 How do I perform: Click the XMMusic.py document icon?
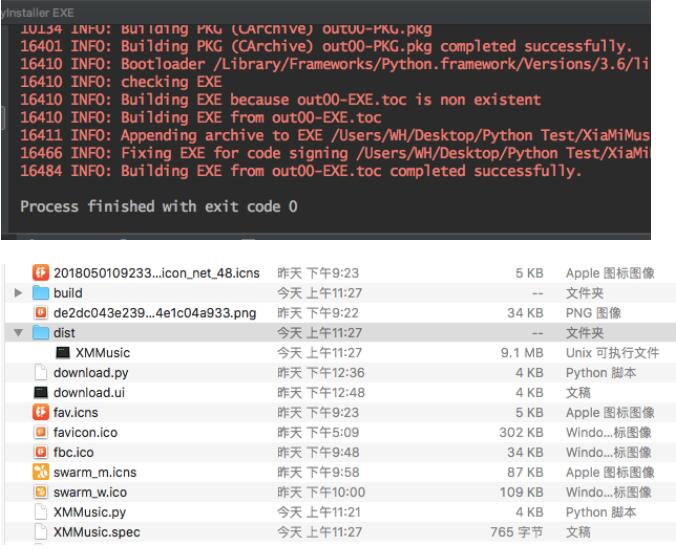tap(41, 512)
